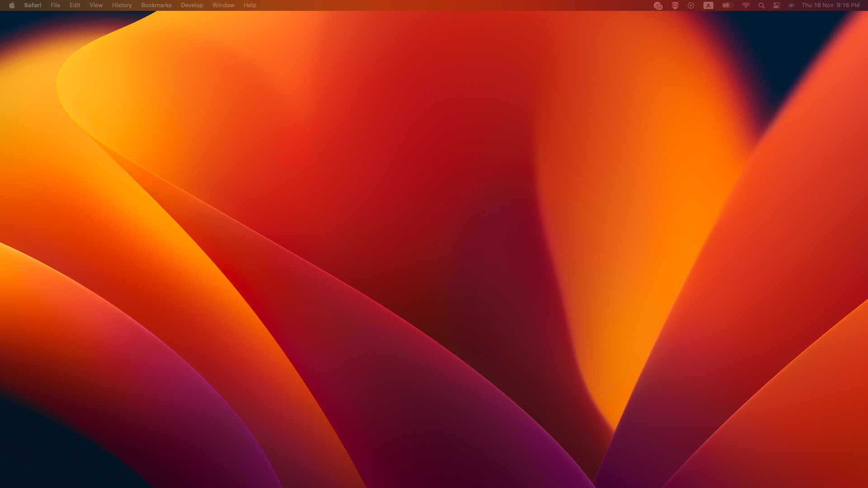Open the View menu

click(96, 5)
